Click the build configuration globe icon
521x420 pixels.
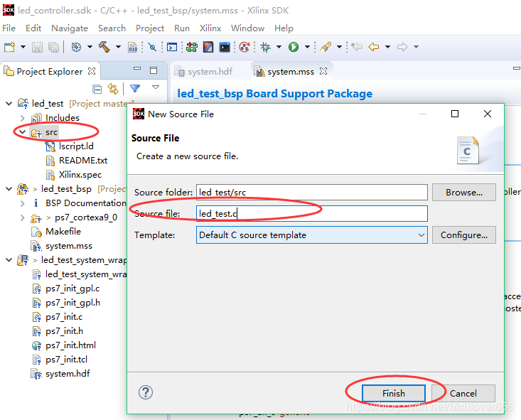pyautogui.click(x=77, y=47)
